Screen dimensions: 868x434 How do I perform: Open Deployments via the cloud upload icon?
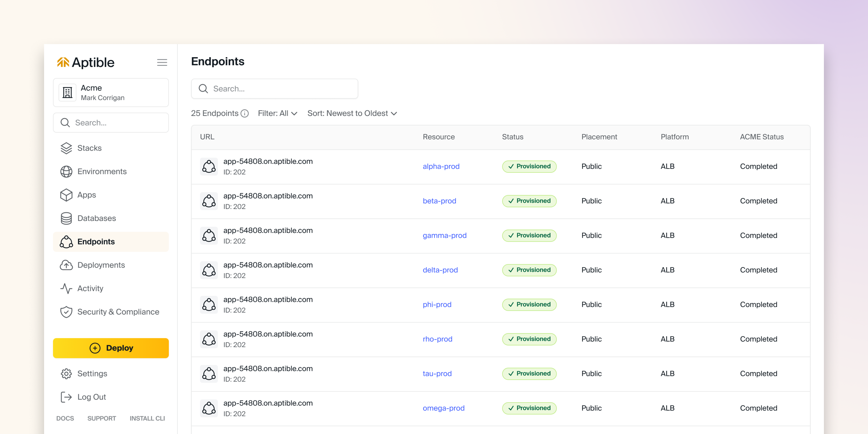coord(66,265)
